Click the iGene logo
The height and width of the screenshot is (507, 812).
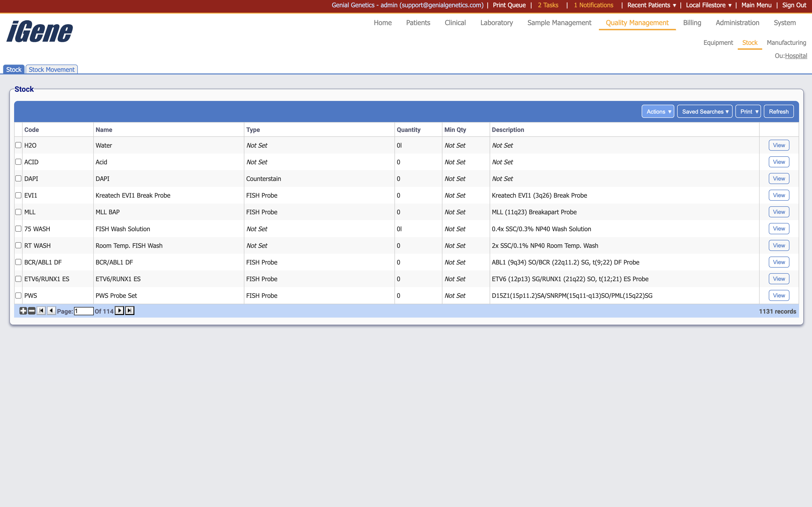[40, 31]
